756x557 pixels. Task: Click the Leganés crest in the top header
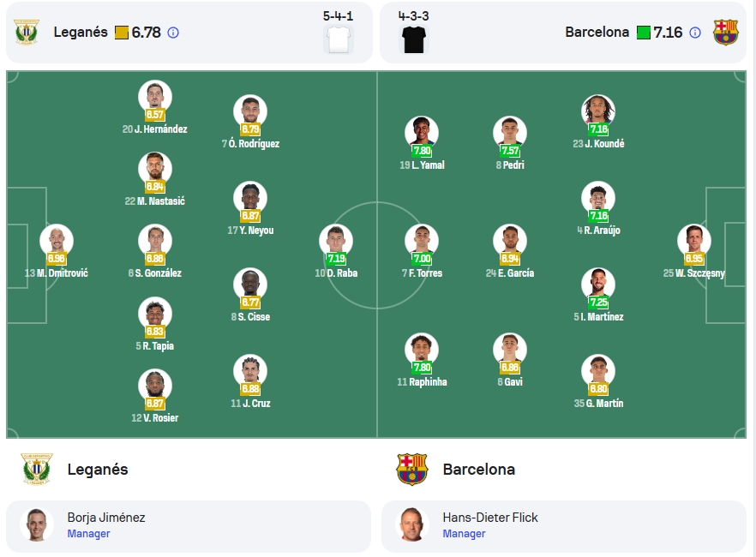coord(27,33)
